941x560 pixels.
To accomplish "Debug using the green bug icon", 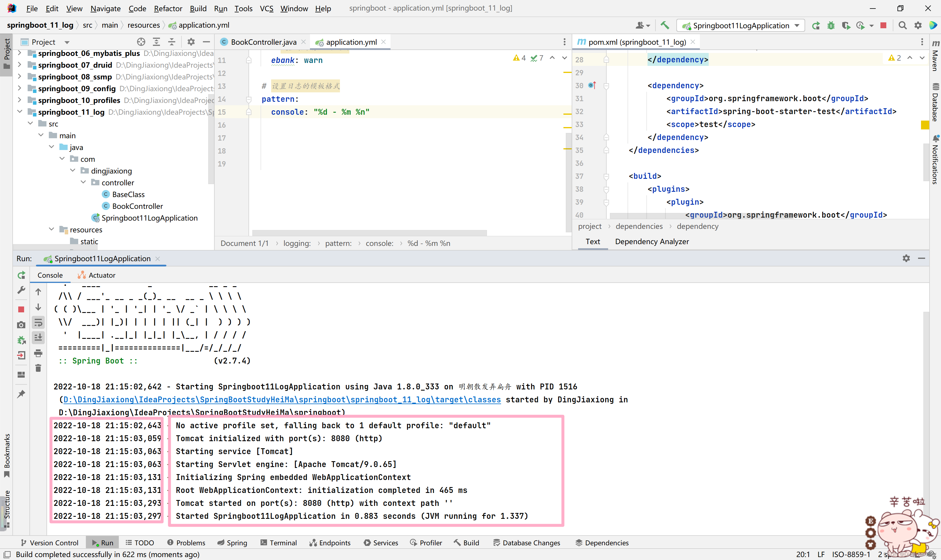I will pos(831,25).
